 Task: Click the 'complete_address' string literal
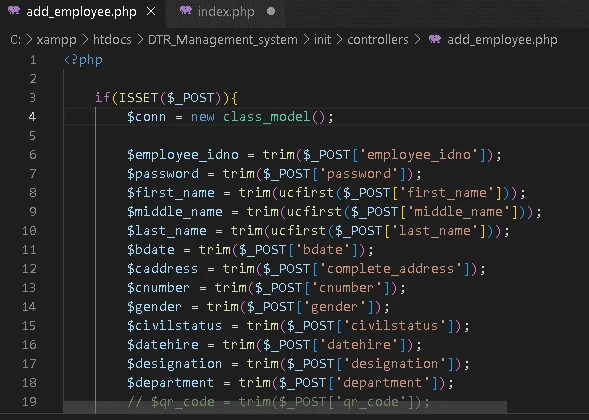tap(390, 269)
